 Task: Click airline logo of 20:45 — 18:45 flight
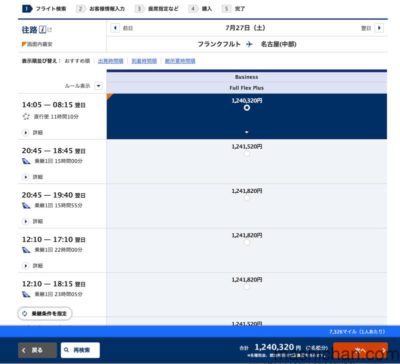26,161
